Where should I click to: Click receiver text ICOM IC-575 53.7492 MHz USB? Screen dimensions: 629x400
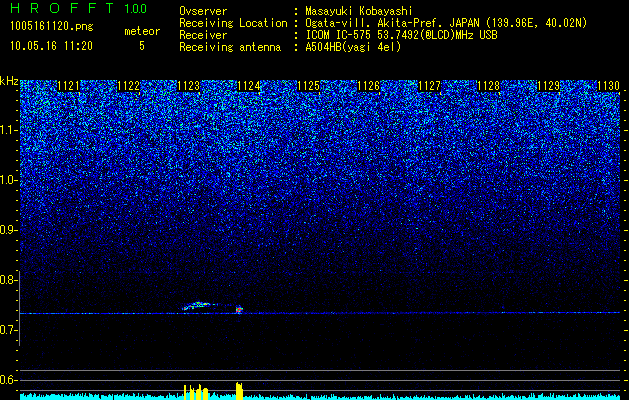(x=401, y=35)
